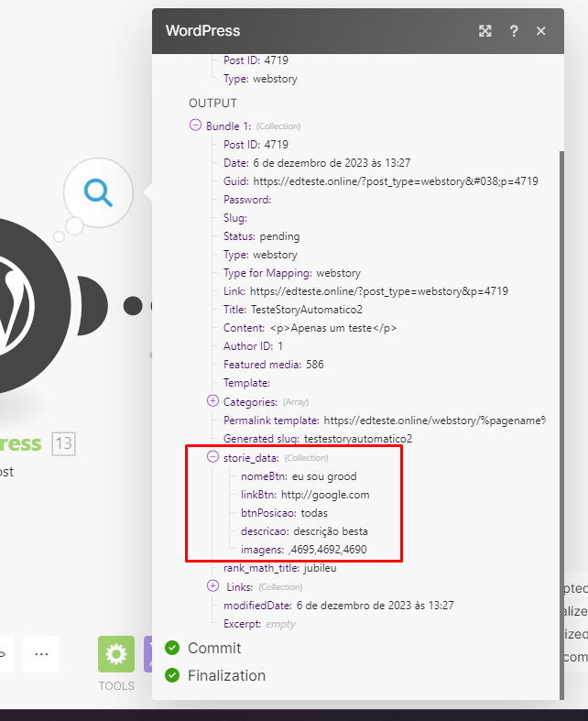The image size is (588, 721).
Task: Click the Status pending row
Action: coord(262,236)
